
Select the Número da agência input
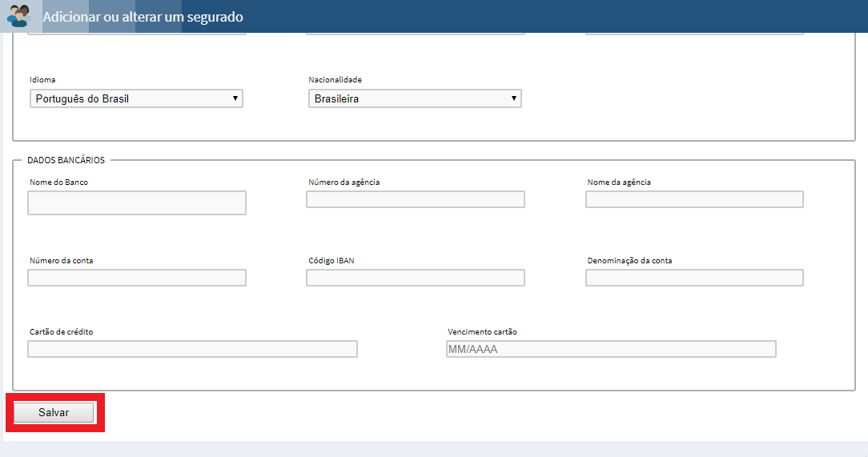coord(415,199)
